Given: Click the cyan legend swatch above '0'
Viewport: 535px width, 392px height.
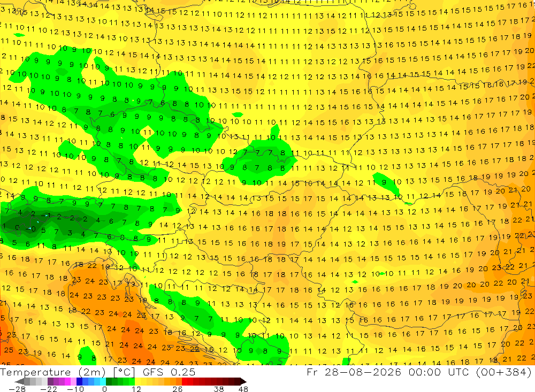Looking at the screenshot, I should (x=103, y=382).
